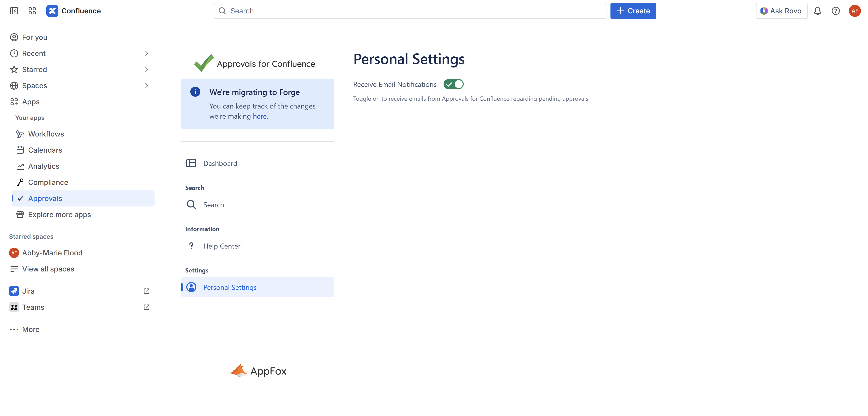
Task: Follow the 'here' migration link
Action: click(260, 116)
